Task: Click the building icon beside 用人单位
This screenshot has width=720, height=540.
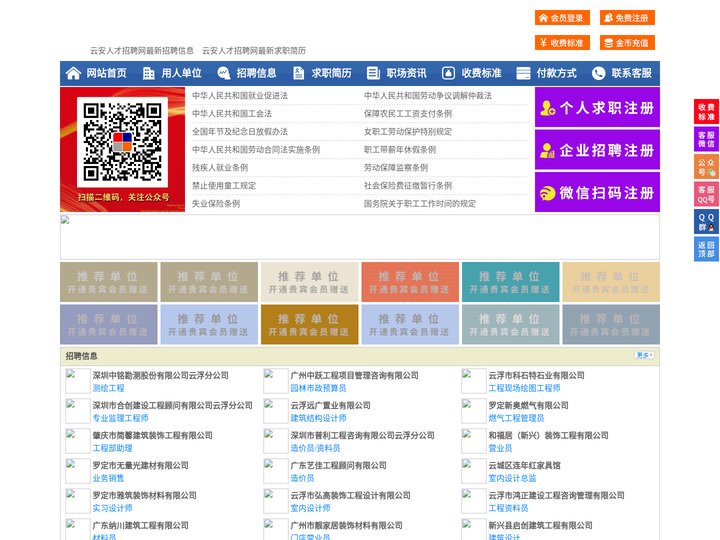Action: click(148, 73)
